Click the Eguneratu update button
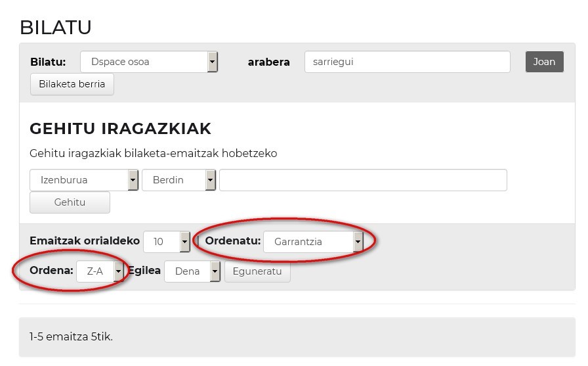 [x=257, y=271]
